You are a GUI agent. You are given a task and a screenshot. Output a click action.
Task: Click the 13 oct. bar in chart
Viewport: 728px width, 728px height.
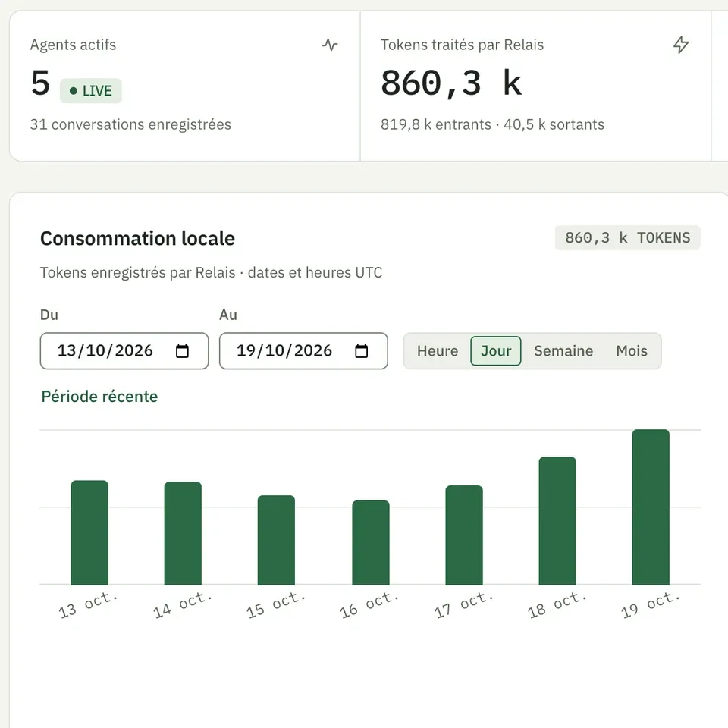[89, 532]
